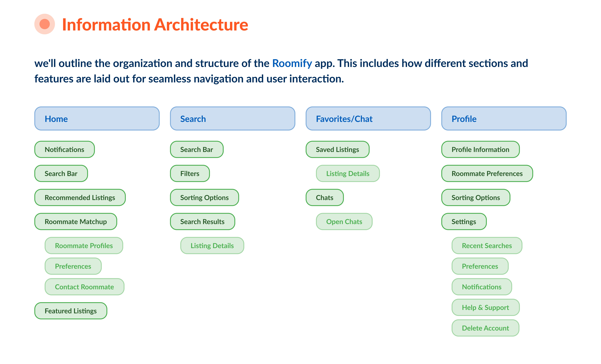Select the Contact Roommate sub-item
Image resolution: width=601 pixels, height=364 pixels.
click(x=84, y=287)
